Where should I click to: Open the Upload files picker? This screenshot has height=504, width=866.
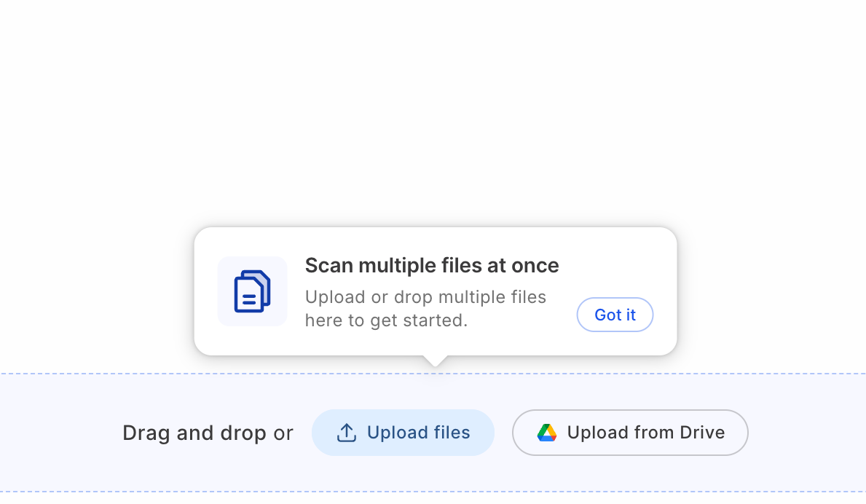pyautogui.click(x=403, y=433)
